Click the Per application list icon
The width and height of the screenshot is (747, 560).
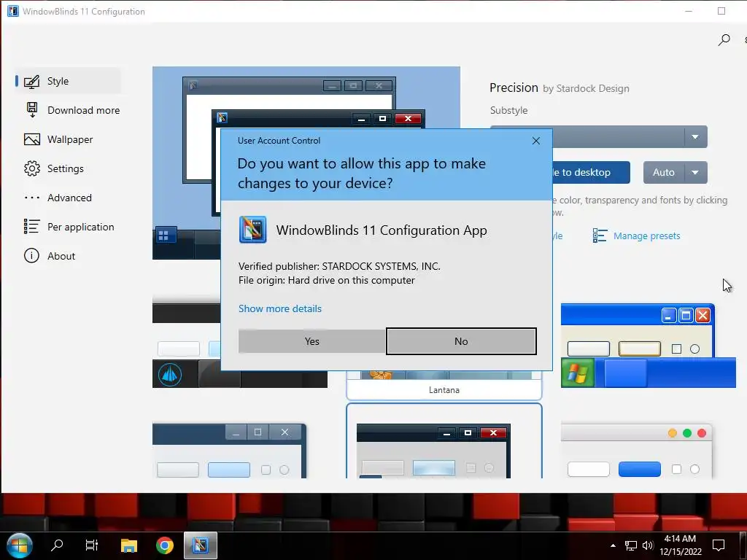[x=31, y=226]
